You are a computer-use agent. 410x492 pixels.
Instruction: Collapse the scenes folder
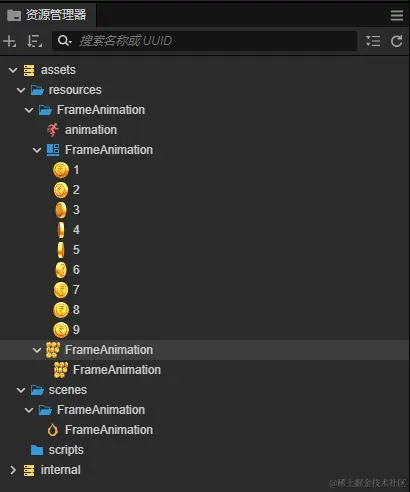point(21,390)
